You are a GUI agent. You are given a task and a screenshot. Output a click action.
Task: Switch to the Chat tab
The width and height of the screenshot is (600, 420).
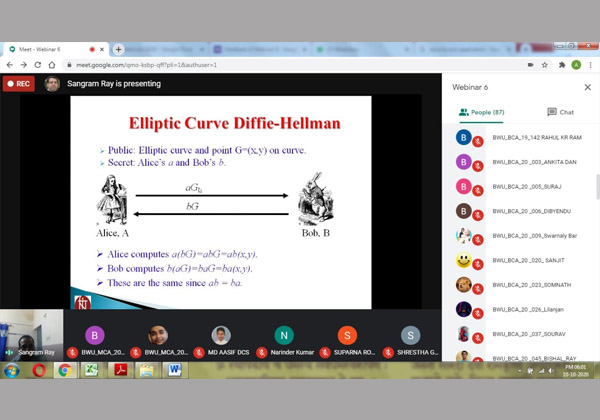click(561, 112)
